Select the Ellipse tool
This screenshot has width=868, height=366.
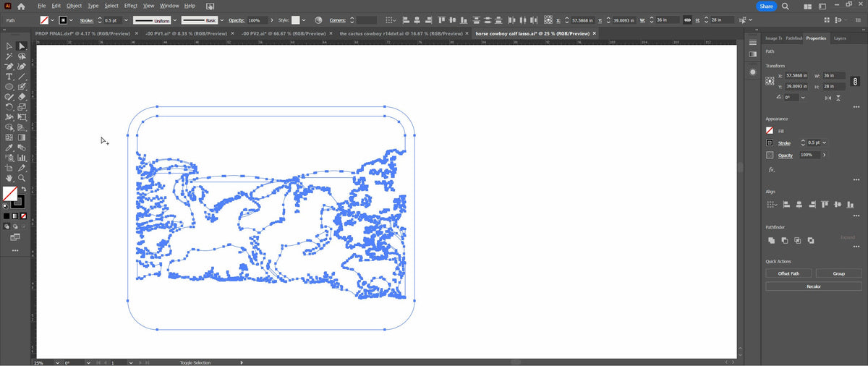click(x=9, y=85)
